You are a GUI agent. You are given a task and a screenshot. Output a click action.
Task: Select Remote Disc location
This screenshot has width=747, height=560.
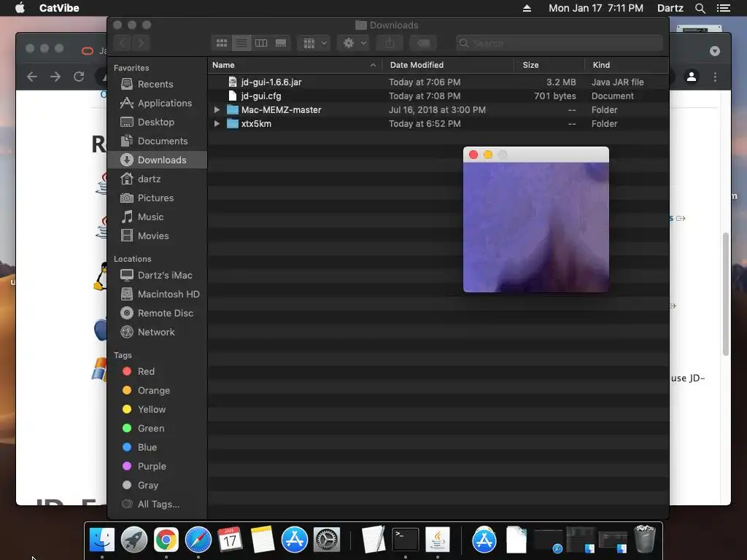tap(158, 314)
